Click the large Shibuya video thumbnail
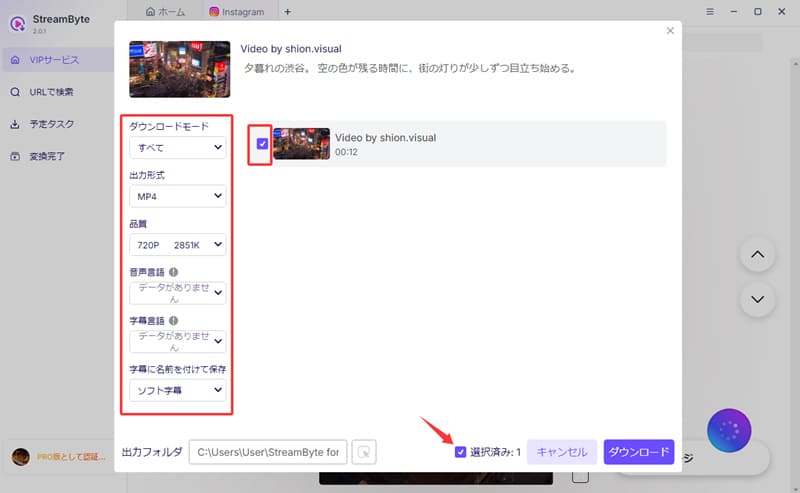Viewport: 800px width, 493px height. click(x=180, y=69)
